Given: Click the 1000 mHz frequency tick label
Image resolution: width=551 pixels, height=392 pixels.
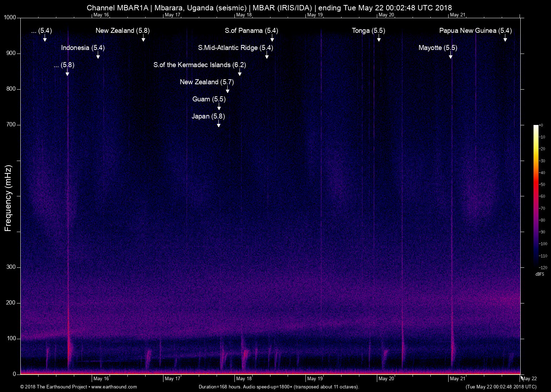Looking at the screenshot, I should pos(10,17).
